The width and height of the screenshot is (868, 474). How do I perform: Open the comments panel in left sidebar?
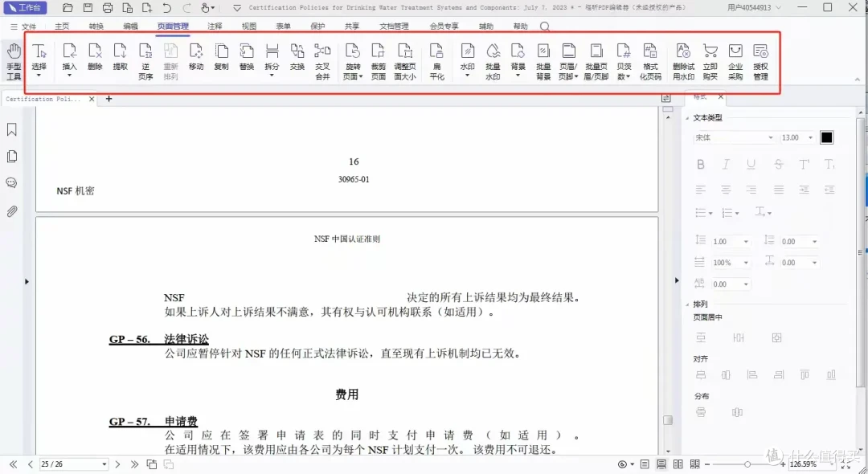pyautogui.click(x=11, y=183)
